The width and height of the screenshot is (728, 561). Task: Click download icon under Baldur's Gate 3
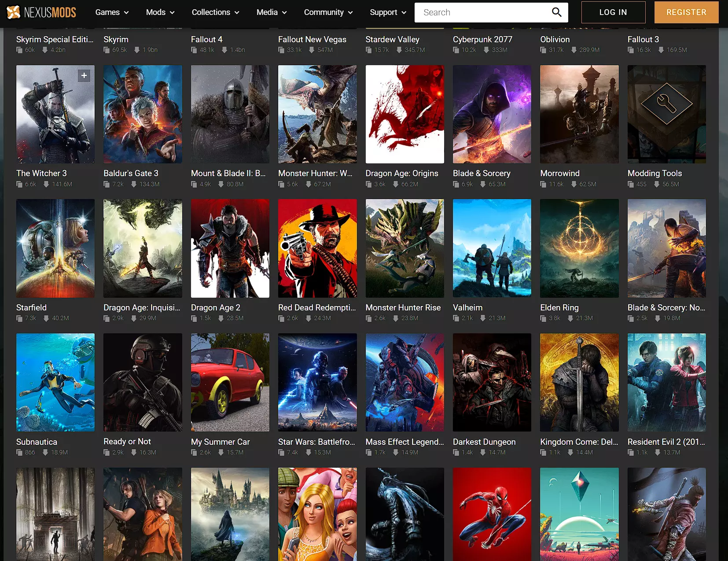point(134,185)
